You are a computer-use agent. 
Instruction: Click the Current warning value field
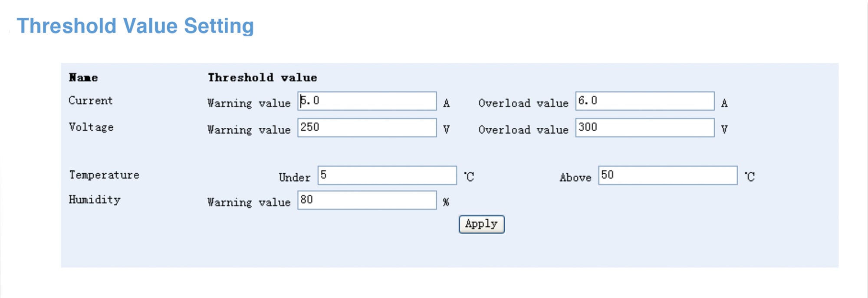pos(367,101)
